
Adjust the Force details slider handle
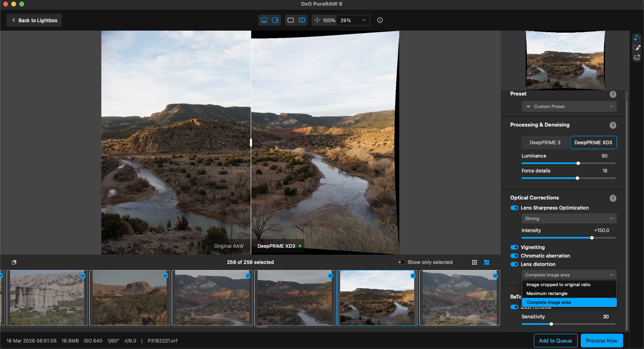pyautogui.click(x=577, y=178)
